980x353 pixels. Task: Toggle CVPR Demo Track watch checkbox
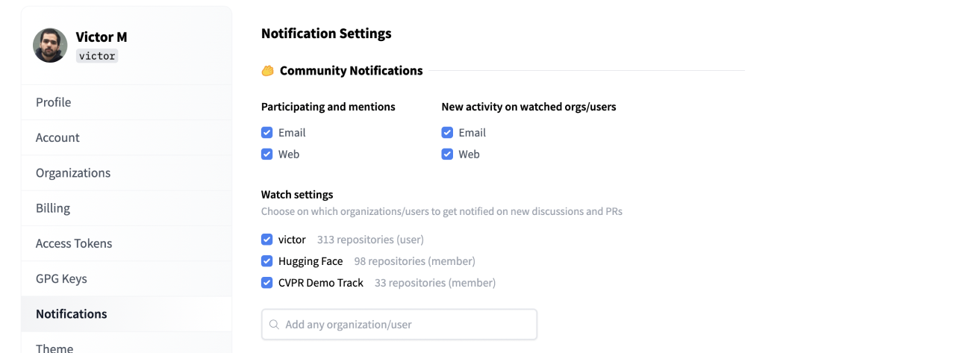266,283
